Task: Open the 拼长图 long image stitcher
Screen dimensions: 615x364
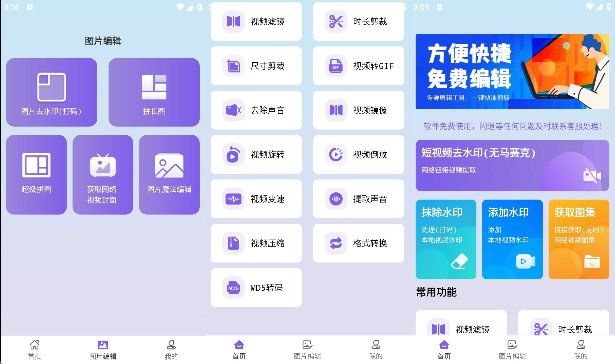Action: pos(154,92)
